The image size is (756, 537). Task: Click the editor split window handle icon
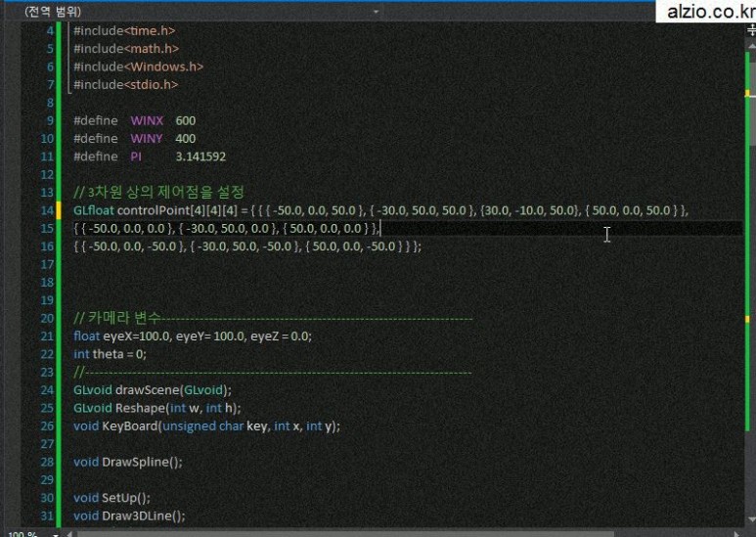point(751,31)
